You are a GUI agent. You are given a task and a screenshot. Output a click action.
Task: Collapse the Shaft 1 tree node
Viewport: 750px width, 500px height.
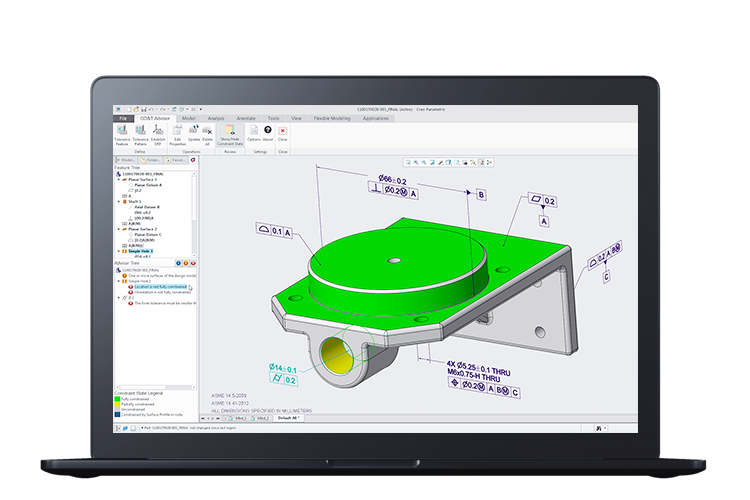(119, 200)
